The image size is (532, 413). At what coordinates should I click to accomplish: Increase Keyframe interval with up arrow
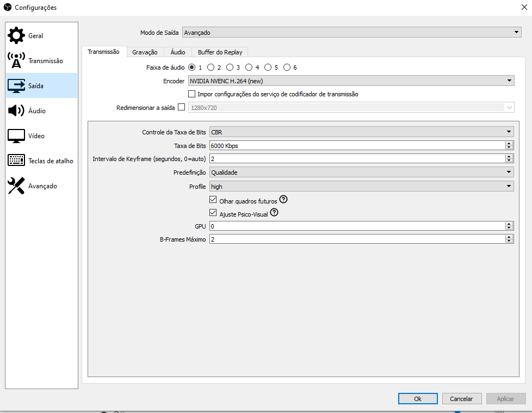[x=509, y=157]
